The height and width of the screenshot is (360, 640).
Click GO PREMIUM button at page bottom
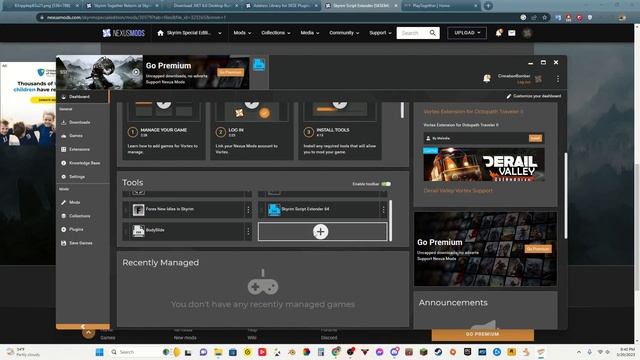click(483, 334)
